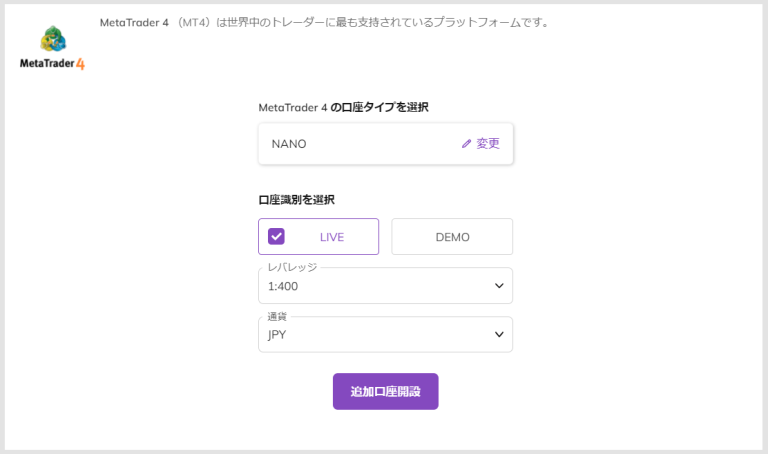Click the MetaTrader 4 の口座タイプを選択 heading

(x=343, y=107)
